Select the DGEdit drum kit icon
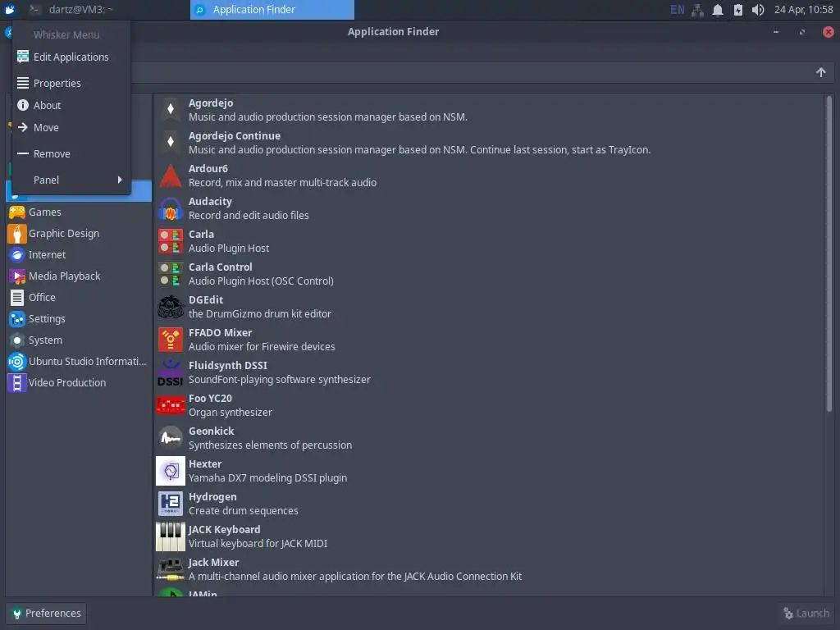The height and width of the screenshot is (630, 840). coord(171,307)
